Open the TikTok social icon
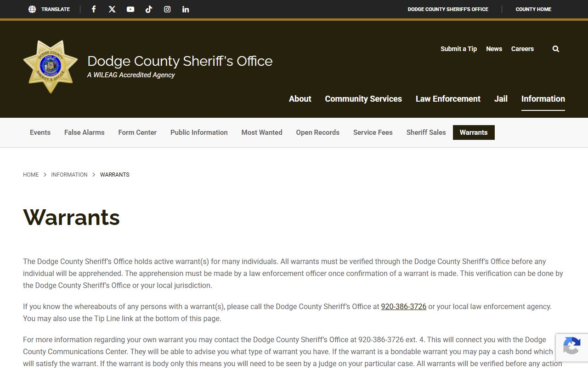This screenshot has height=368, width=588. 149,9
